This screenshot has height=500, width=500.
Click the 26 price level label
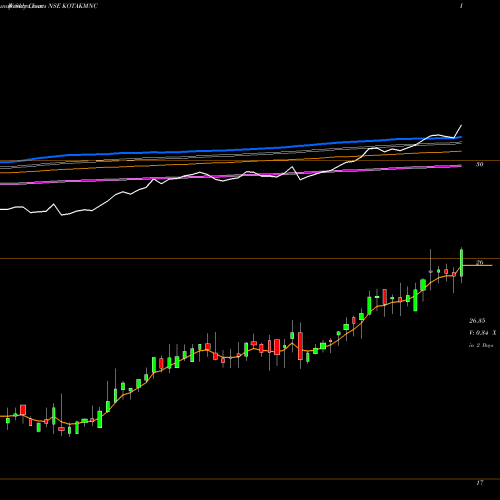pos(479,262)
